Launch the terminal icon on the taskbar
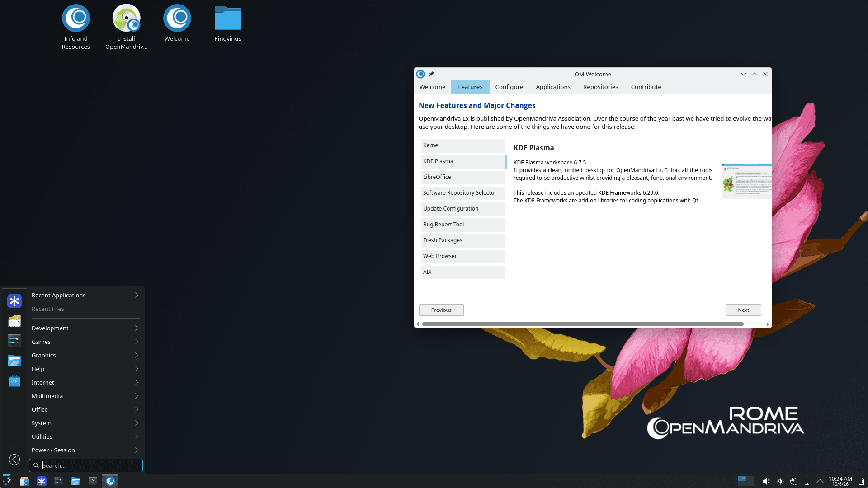This screenshot has height=488, width=868. (93, 481)
